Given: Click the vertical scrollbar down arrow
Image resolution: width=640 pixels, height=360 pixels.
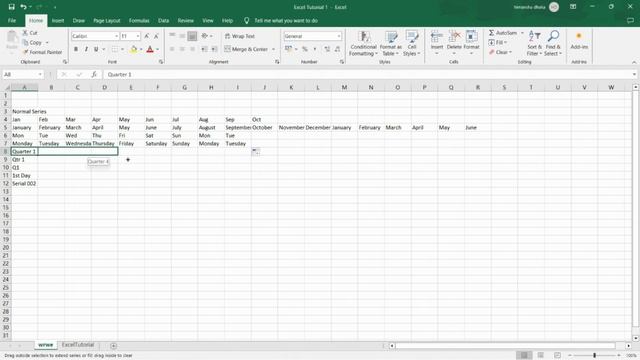Looking at the screenshot, I should tap(636, 338).
